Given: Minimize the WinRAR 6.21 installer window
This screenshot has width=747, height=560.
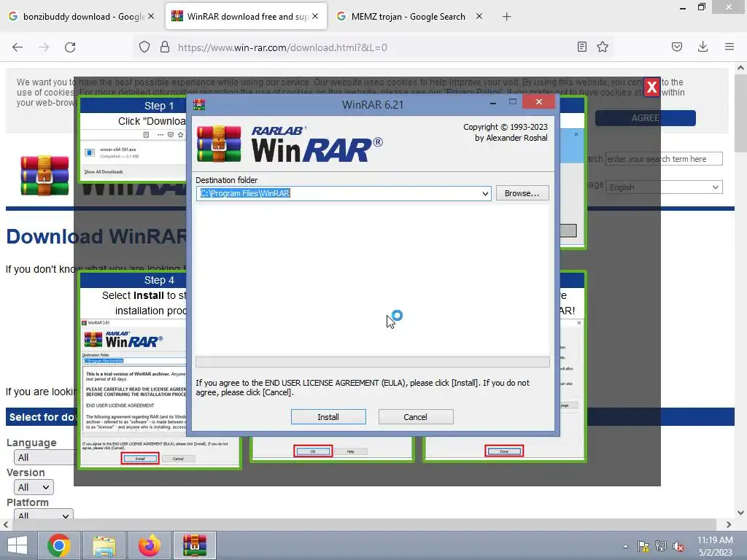Looking at the screenshot, I should click(x=493, y=102).
